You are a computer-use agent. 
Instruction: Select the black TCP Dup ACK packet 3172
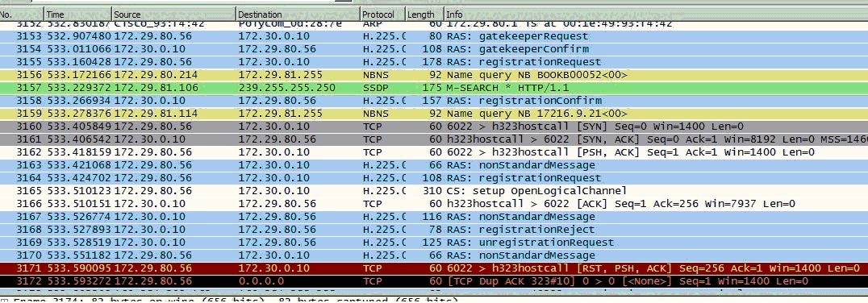[x=434, y=281]
